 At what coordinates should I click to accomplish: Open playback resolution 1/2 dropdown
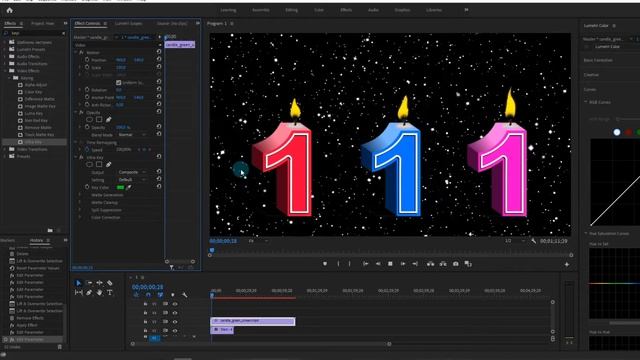(514, 241)
